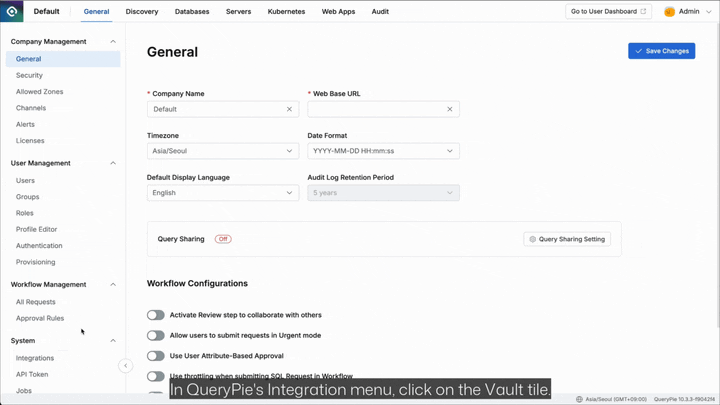Open Query Sharing Setting

click(567, 239)
